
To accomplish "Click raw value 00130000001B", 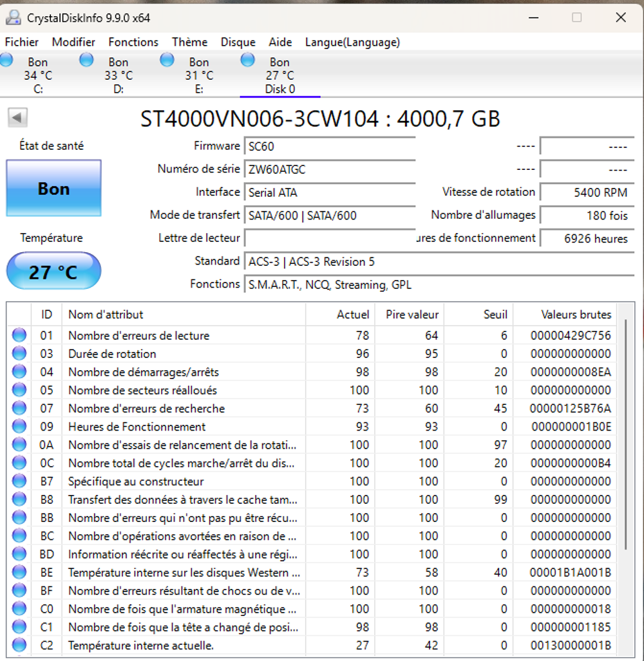I will click(570, 645).
